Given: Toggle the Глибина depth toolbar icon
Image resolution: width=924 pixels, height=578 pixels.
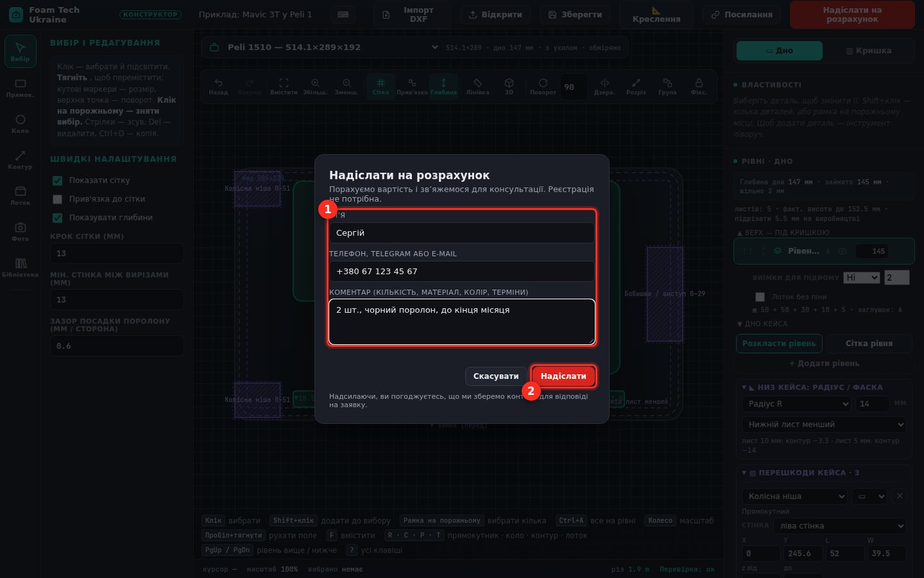Looking at the screenshot, I should [x=443, y=86].
